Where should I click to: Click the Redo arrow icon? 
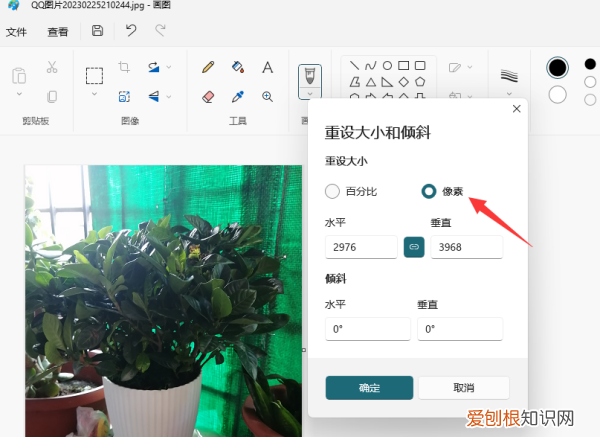click(x=160, y=31)
